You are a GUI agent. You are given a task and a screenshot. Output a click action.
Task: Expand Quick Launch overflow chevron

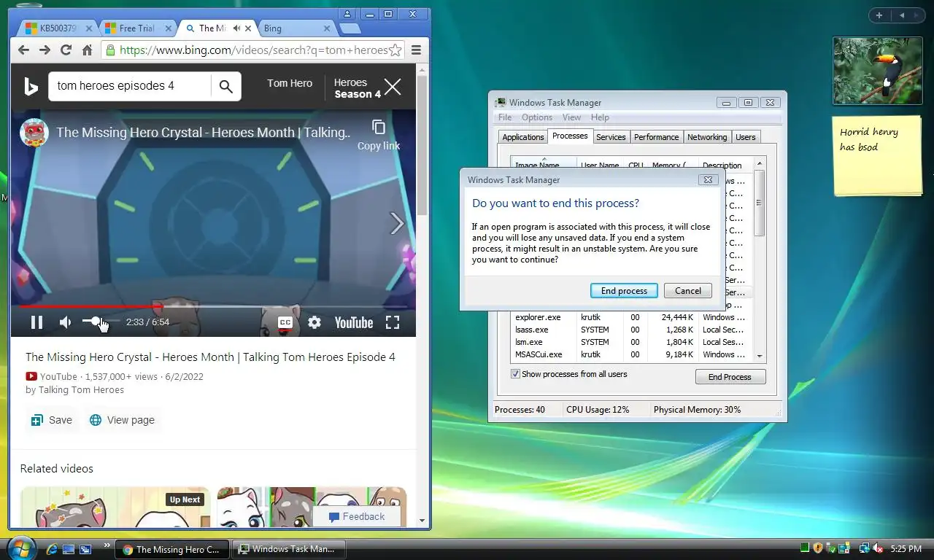(107, 545)
